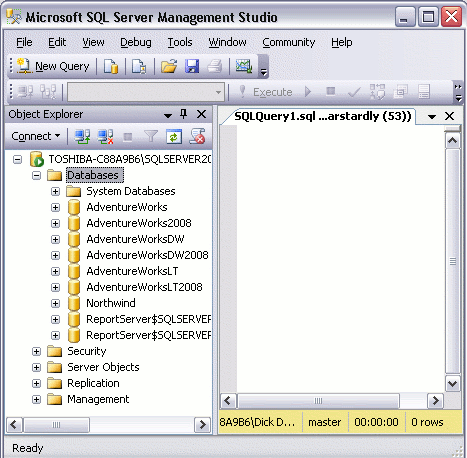Select the AdventureWorksDW database
467x458 pixels.
coord(135,239)
